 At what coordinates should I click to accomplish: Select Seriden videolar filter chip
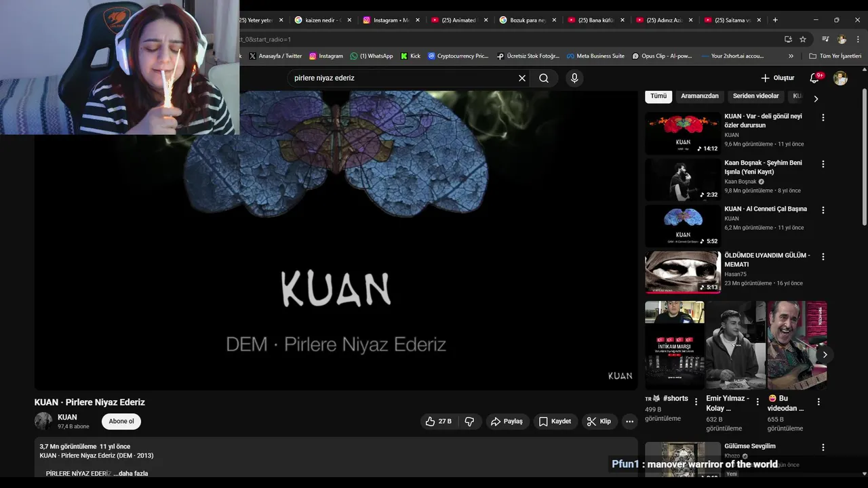755,96
